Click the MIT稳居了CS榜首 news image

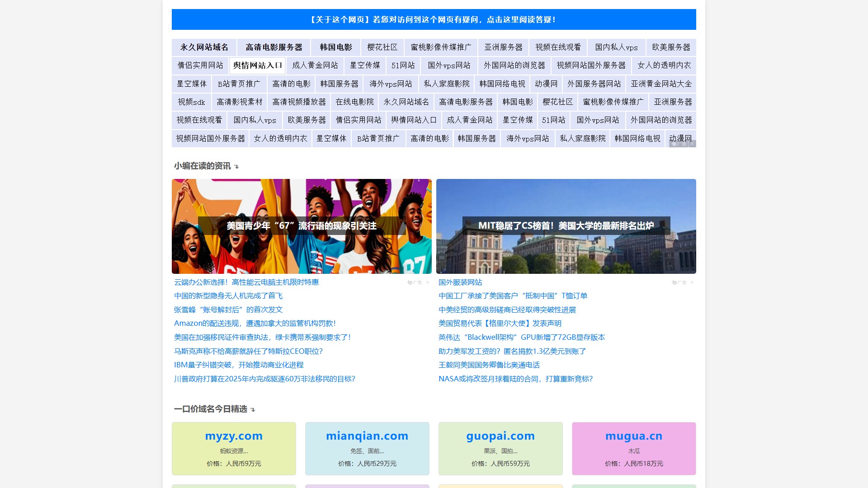[x=566, y=226]
